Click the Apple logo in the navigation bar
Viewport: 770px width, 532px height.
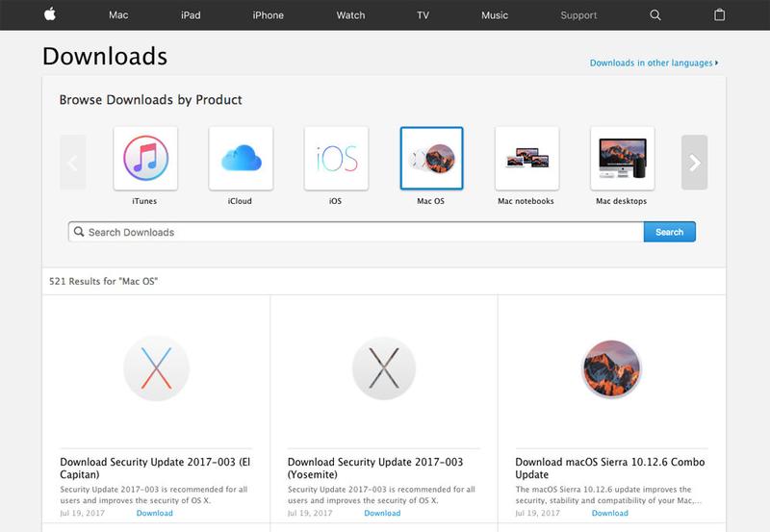coord(50,14)
